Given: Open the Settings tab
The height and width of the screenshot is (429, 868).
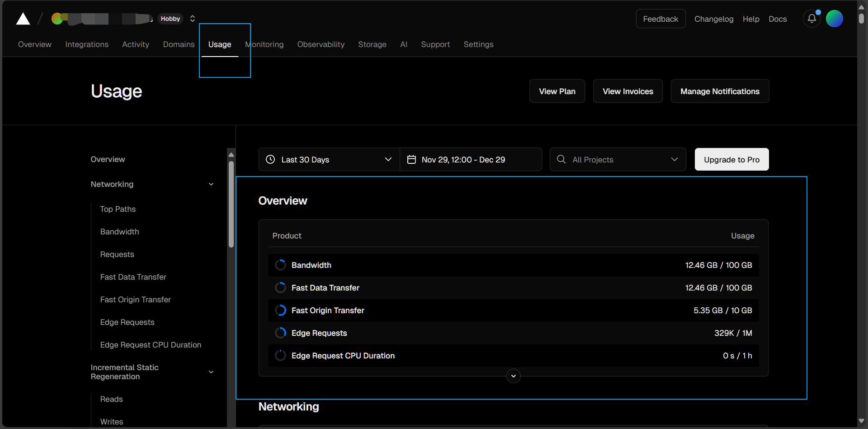Looking at the screenshot, I should point(478,44).
